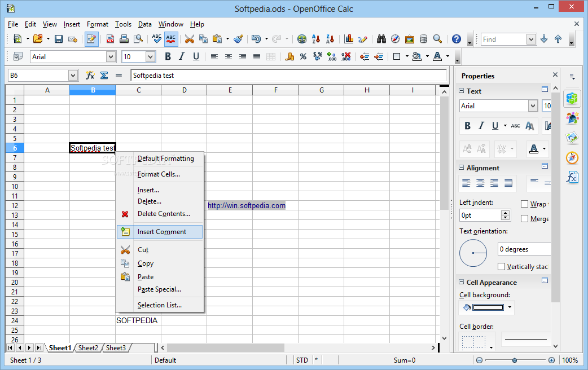Click the Format Paintbrush icon

point(238,39)
